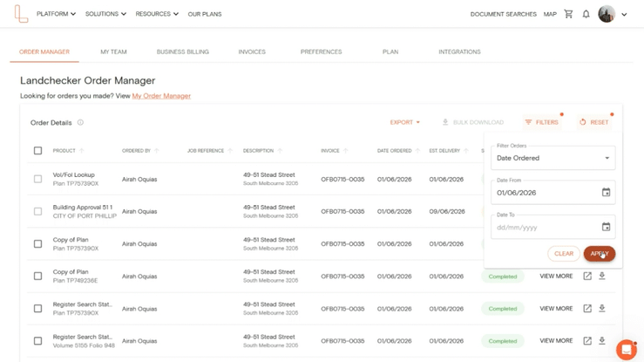644x362 pixels.
Task: Switch to the Invoices tab
Action: coord(252,51)
